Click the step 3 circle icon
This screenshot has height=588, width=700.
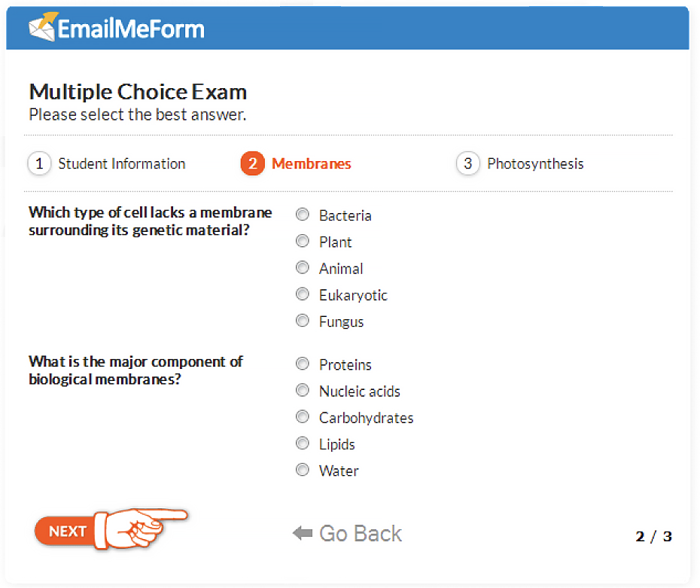[x=468, y=163]
